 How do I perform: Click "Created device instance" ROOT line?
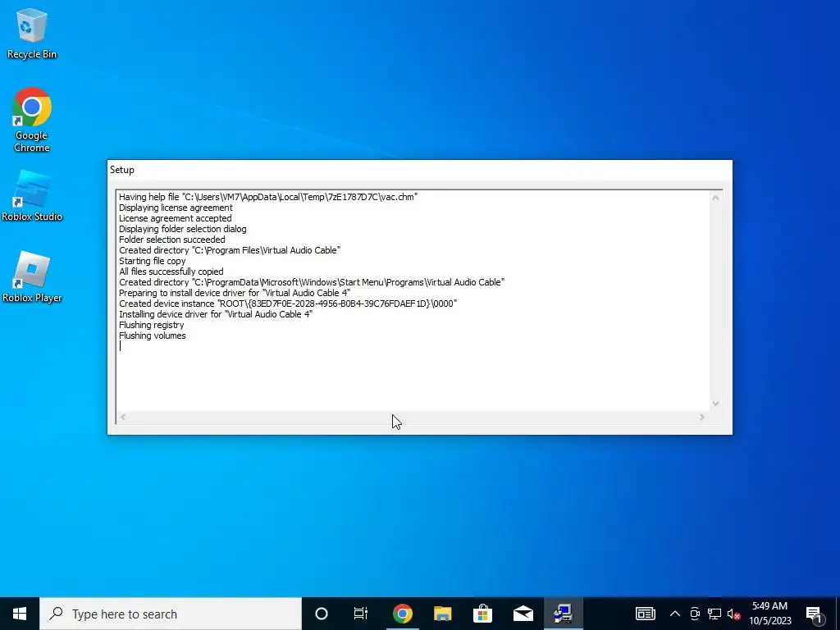[288, 304]
